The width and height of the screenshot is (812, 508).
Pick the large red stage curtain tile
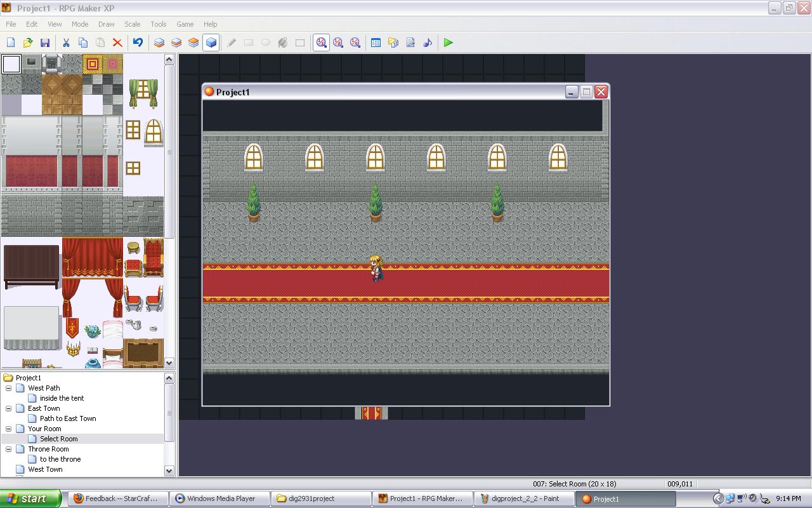[x=93, y=258]
